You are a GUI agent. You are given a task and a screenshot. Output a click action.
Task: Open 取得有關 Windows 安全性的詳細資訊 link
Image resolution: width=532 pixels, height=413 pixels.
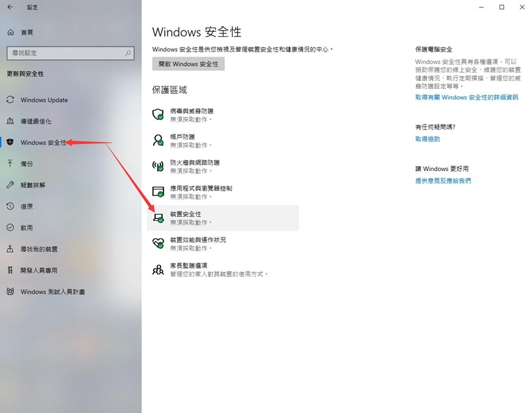[x=467, y=97]
